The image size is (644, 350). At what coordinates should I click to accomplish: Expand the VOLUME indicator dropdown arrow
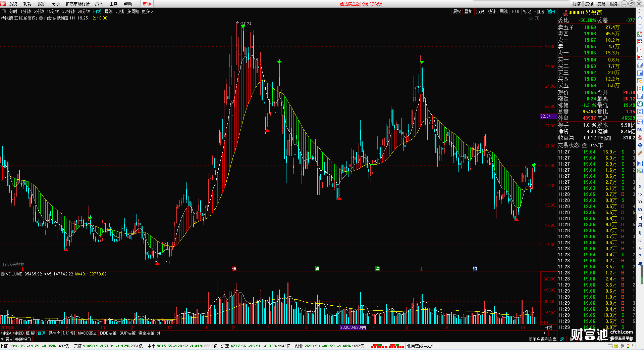click(3, 274)
